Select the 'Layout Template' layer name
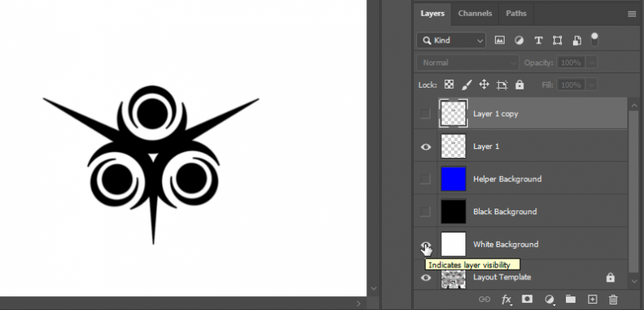Image resolution: width=644 pixels, height=310 pixels. click(502, 277)
